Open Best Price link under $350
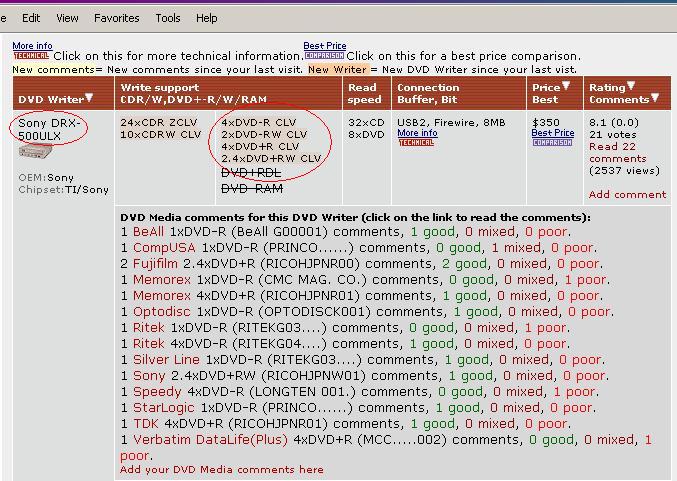The image size is (677, 481). click(x=553, y=133)
